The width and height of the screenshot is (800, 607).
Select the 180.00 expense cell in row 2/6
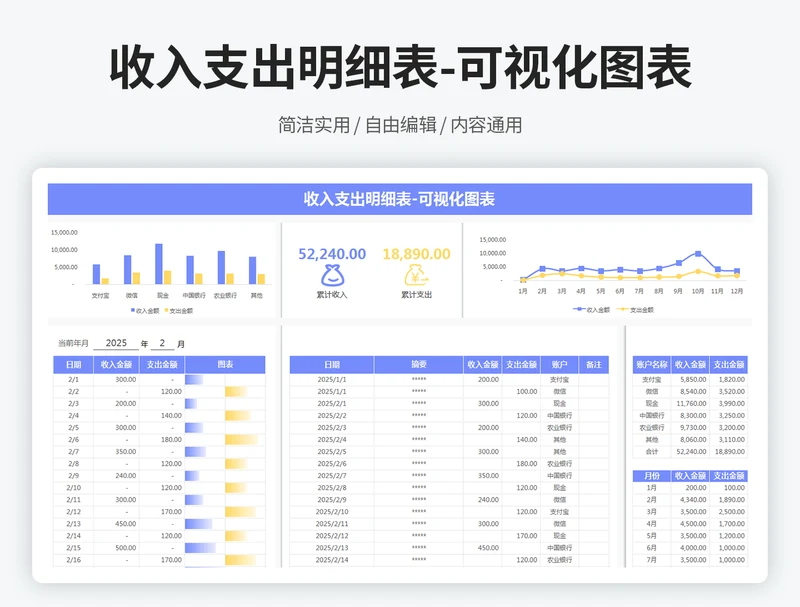pyautogui.click(x=162, y=440)
